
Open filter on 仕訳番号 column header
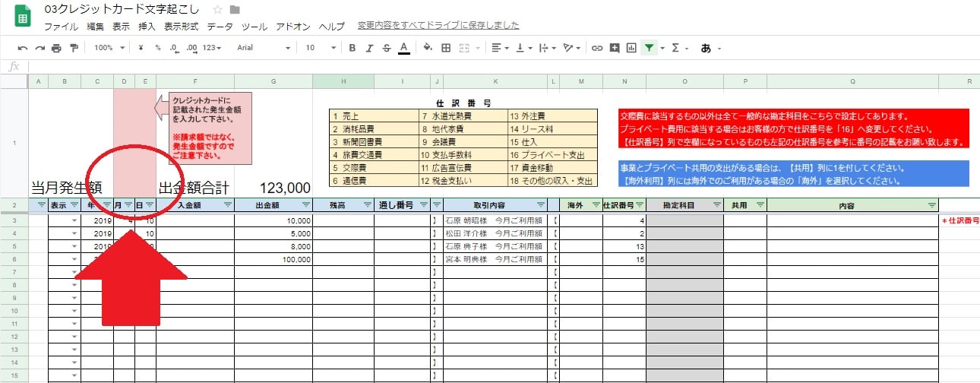pos(640,204)
